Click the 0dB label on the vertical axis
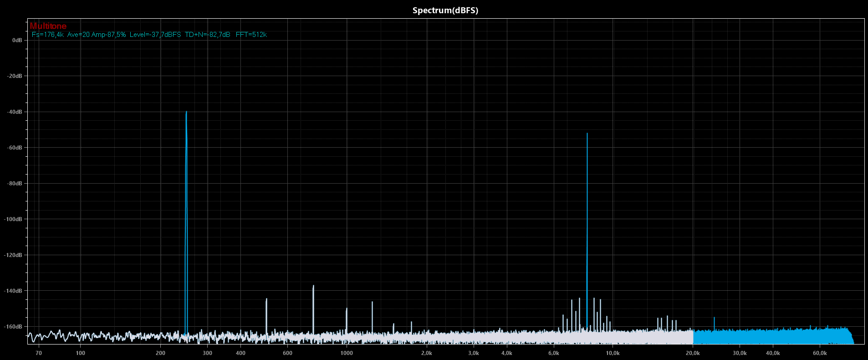Image resolution: width=868 pixels, height=360 pixels. pyautogui.click(x=17, y=40)
